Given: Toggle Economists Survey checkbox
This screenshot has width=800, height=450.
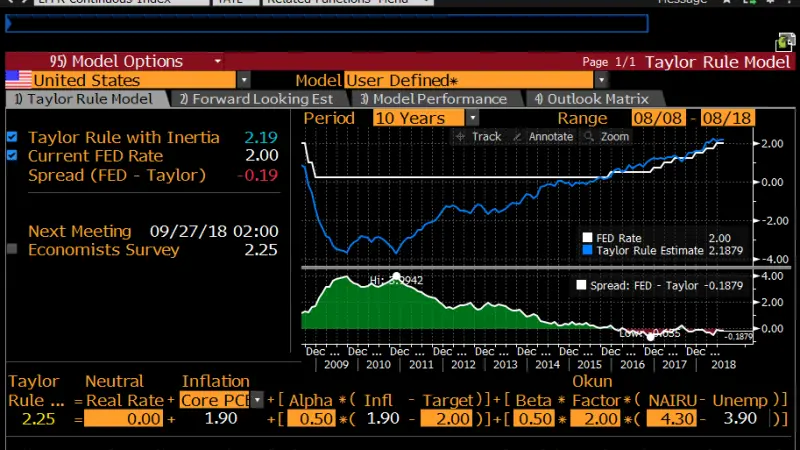Looking at the screenshot, I should click(12, 249).
